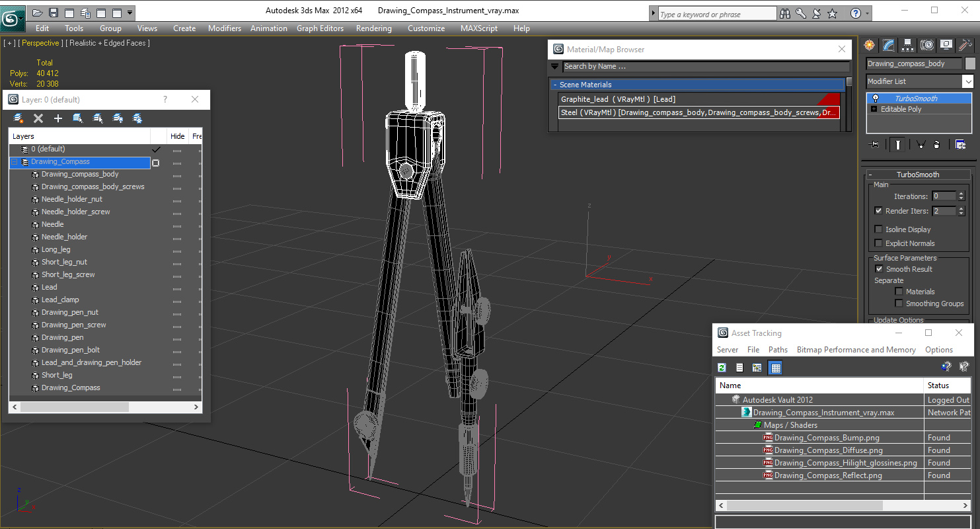Image resolution: width=980 pixels, height=529 pixels.
Task: Click the keyword or phrase search box
Action: [x=717, y=14]
